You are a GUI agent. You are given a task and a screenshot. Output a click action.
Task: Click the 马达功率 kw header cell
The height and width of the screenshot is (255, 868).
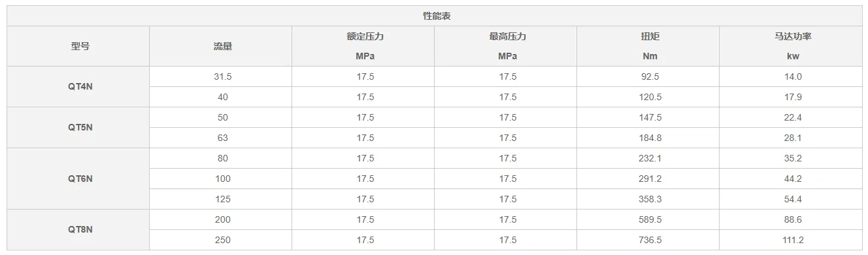(792, 46)
